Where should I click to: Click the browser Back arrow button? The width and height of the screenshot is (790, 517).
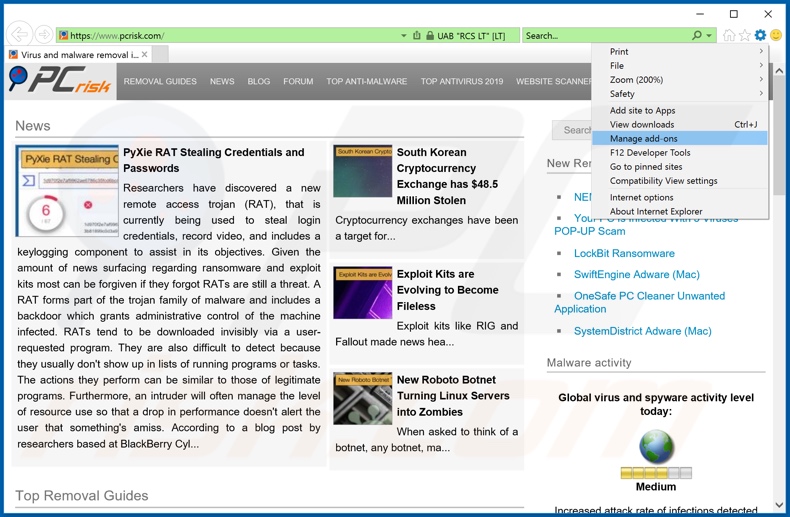click(19, 35)
